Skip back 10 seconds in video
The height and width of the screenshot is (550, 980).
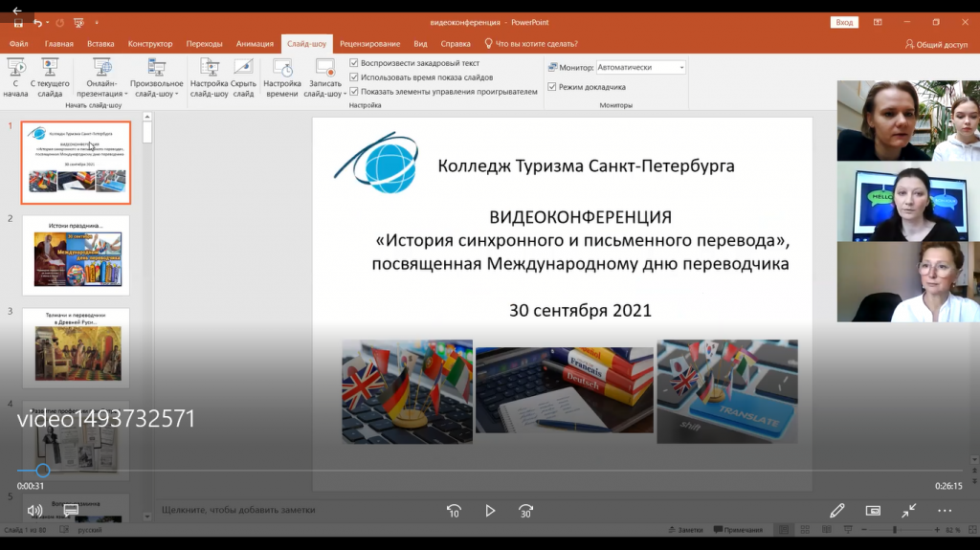click(455, 511)
